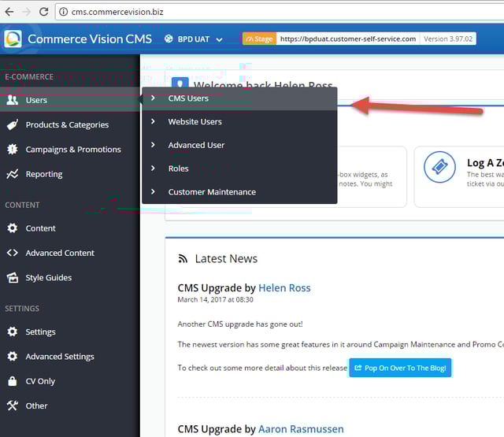Click the site info icon in address bar
This screenshot has width=504, height=437.
coord(64,12)
